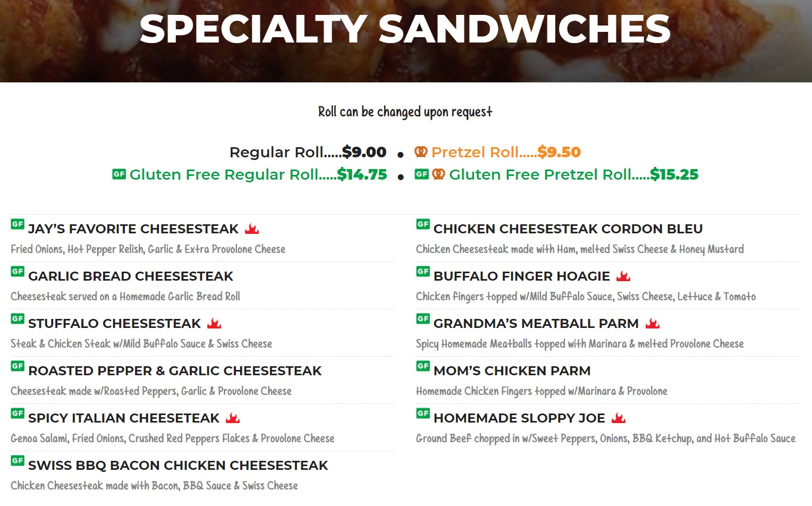Click the Gluten Free Pretzel Roll $15.25 price

674,175
